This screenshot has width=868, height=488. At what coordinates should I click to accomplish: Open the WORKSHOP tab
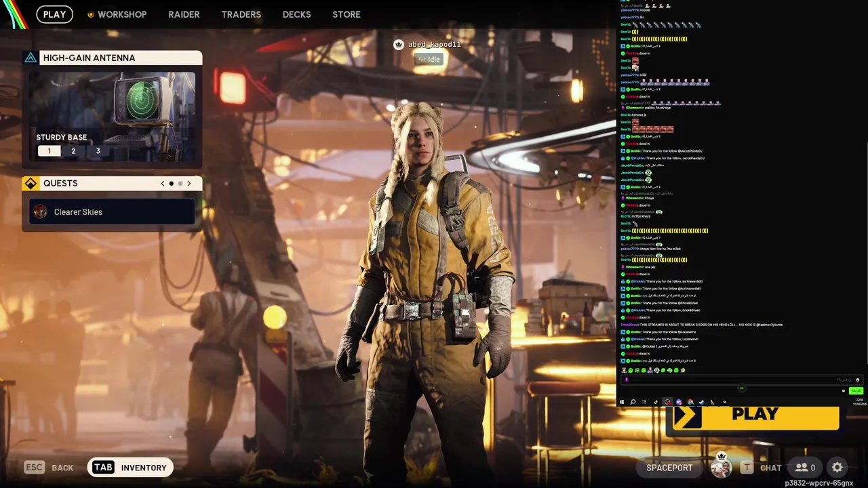[x=122, y=14]
